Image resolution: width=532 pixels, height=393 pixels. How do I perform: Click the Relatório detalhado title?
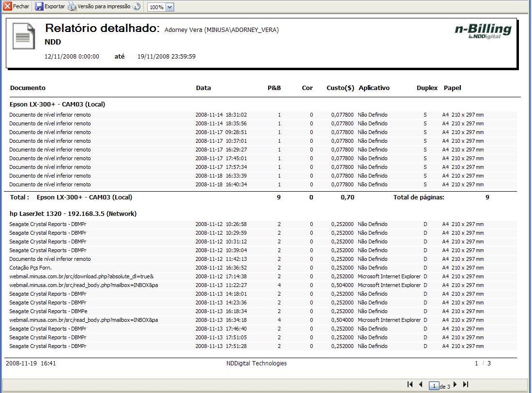102,28
